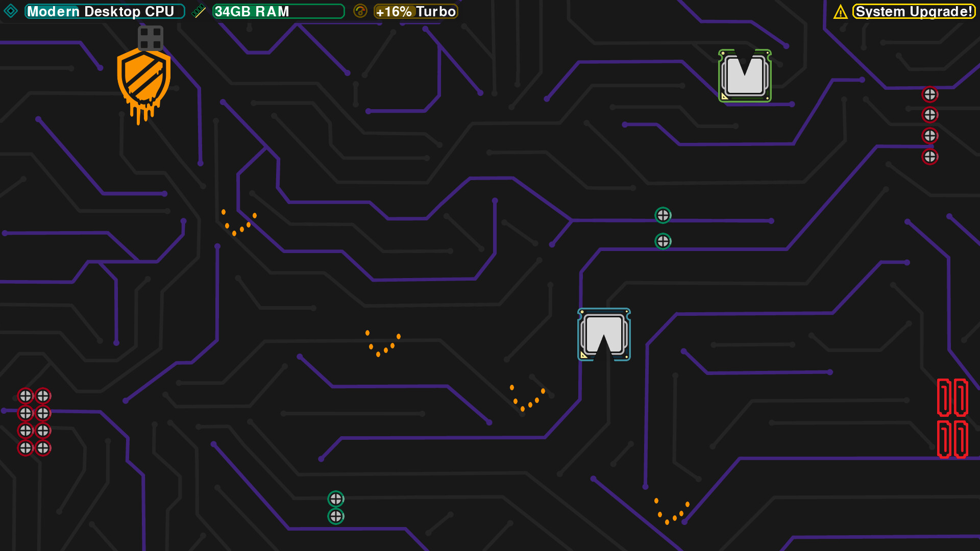Select the green-bordered CPU chip
Screen dimensions: 980x551
coord(745,76)
